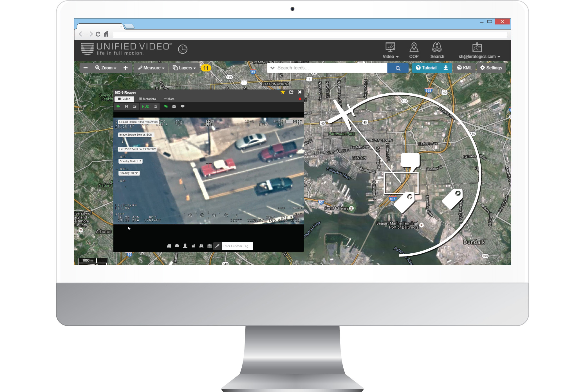Open the sh@teralogics.com account dropdown
This screenshot has width=585, height=392.
479,51
